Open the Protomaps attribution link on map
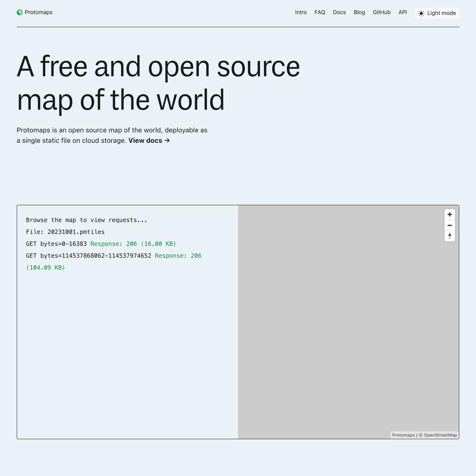Image resolution: width=476 pixels, height=476 pixels. coord(403,435)
